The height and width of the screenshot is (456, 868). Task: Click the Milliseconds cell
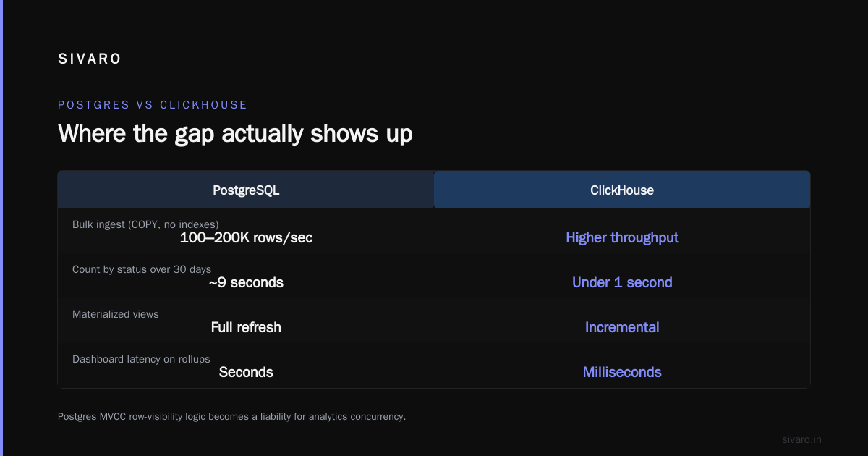coord(622,372)
